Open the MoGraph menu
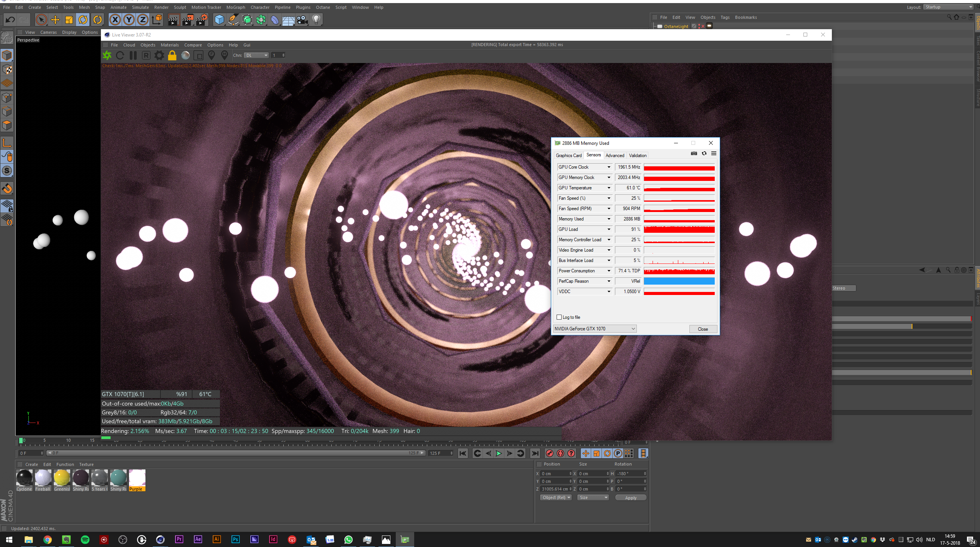 235,7
